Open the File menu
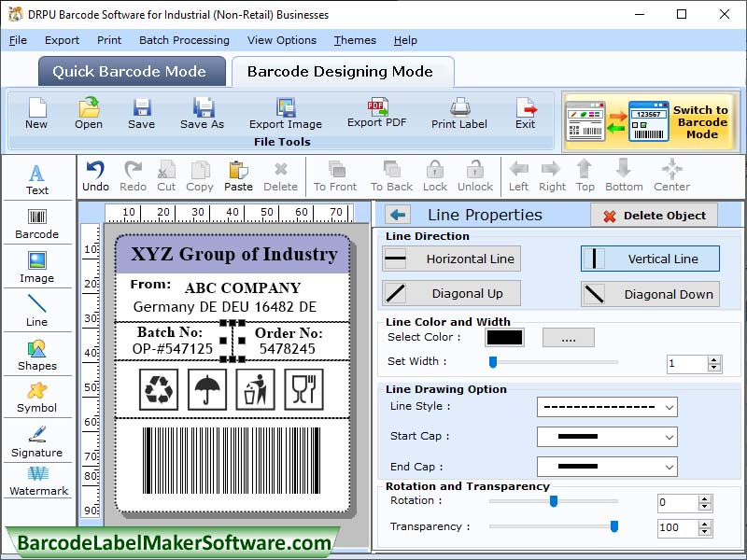This screenshot has width=747, height=560. tap(18, 40)
